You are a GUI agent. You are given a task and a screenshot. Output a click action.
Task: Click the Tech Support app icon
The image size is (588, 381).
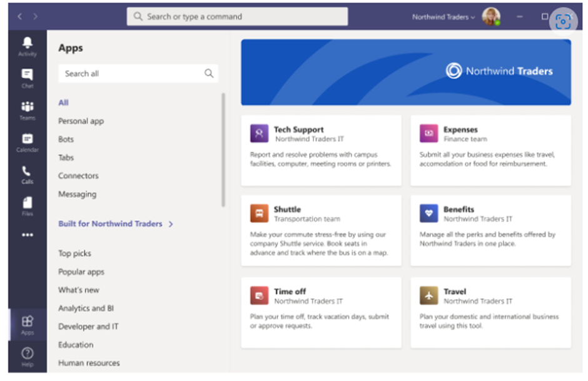point(259,133)
